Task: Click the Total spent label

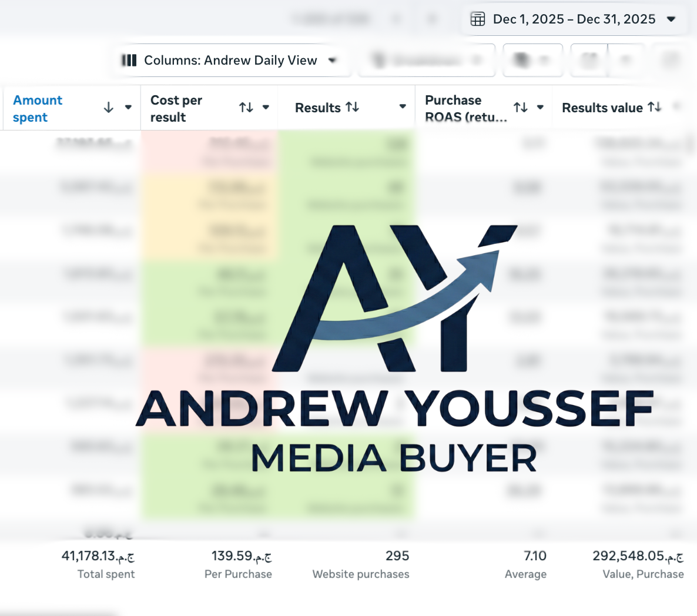Action: (x=106, y=574)
